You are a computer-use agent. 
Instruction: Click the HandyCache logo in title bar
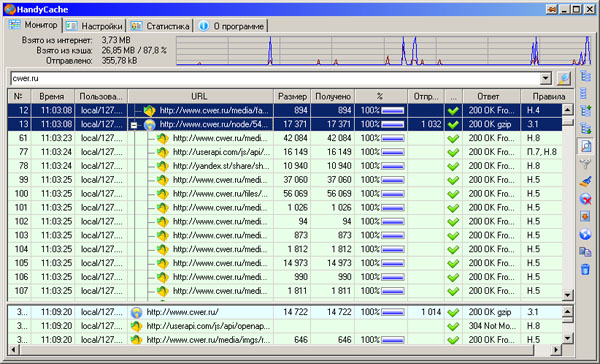click(x=10, y=9)
